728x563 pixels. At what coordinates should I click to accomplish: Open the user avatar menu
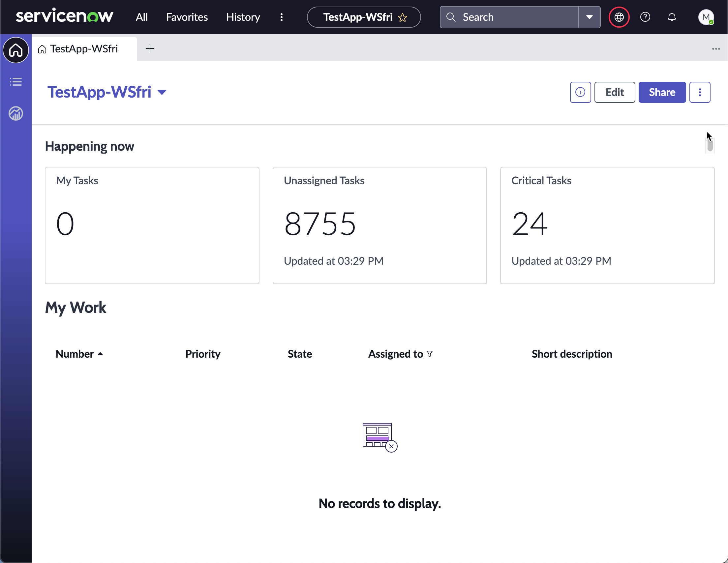pos(706,17)
